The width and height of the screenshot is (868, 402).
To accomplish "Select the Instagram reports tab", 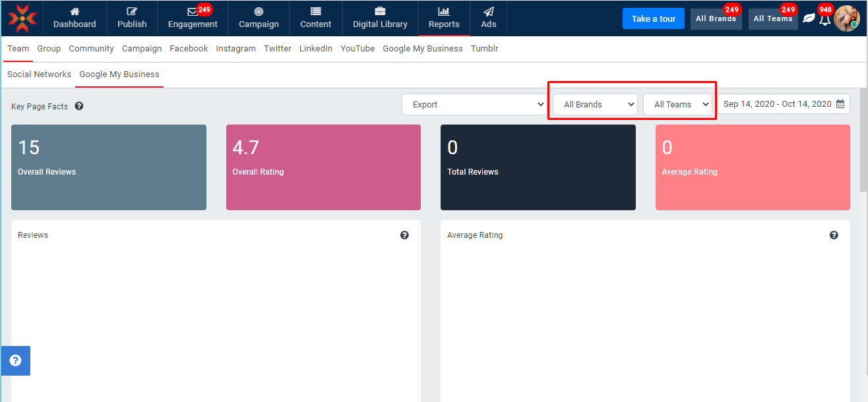I will click(235, 49).
